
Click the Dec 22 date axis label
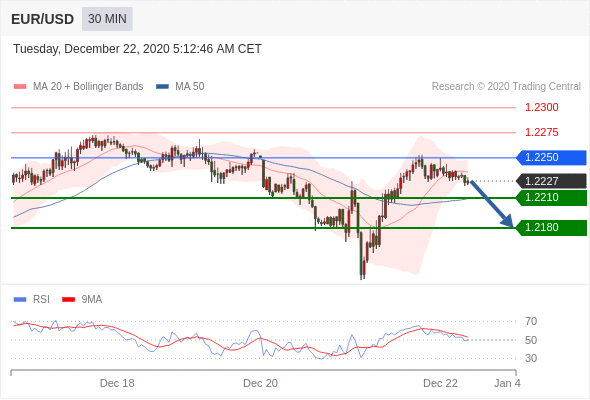click(x=440, y=383)
